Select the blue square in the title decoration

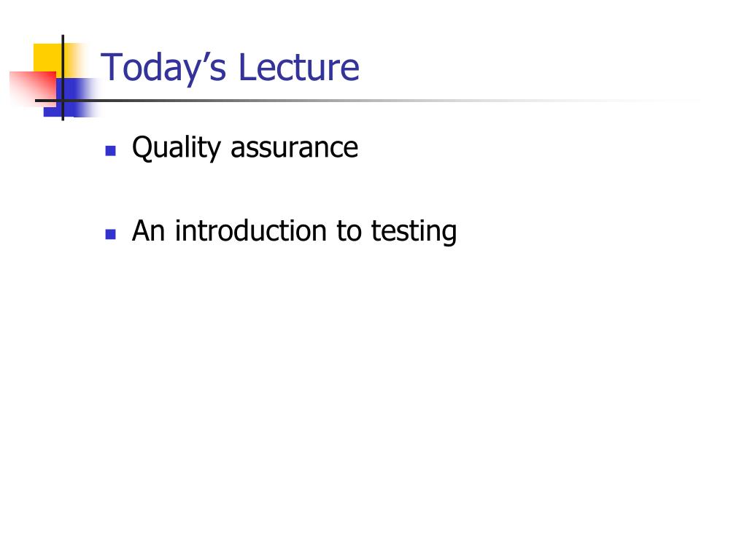tap(72, 98)
